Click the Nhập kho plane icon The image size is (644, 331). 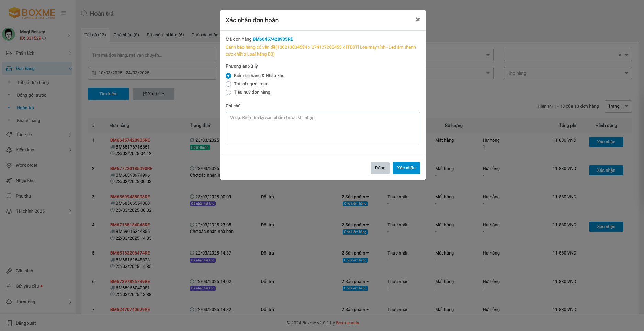pos(9,181)
